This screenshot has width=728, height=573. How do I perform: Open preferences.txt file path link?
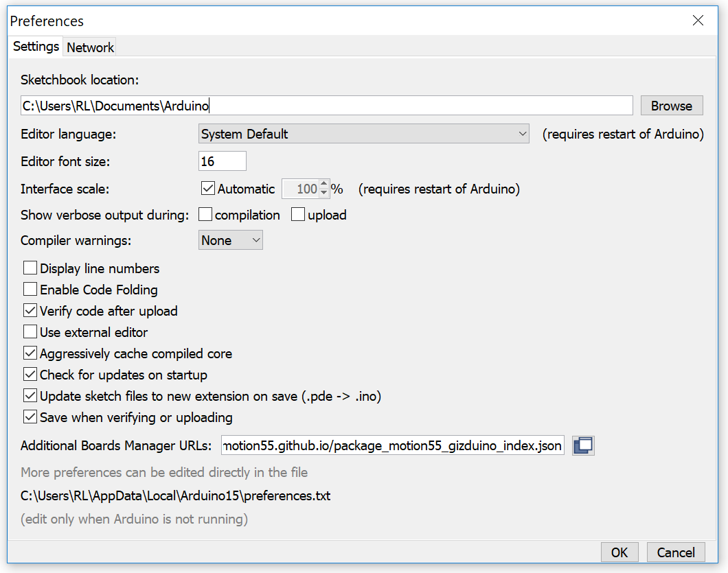[x=176, y=495]
